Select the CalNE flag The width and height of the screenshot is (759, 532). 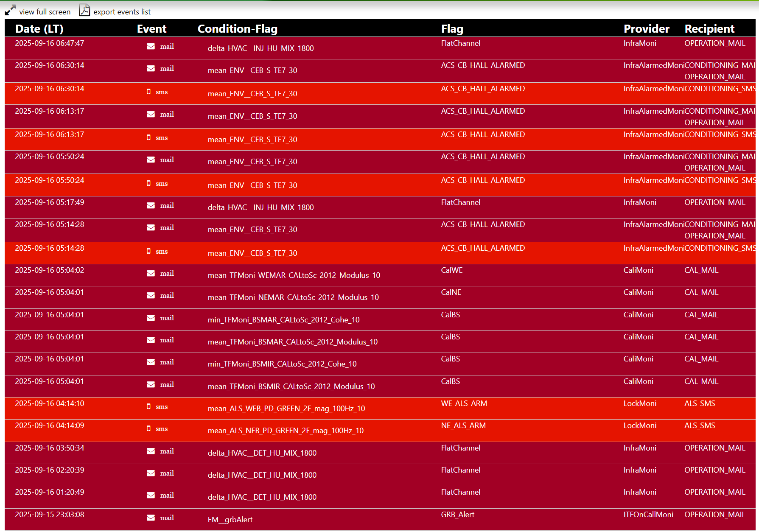[x=451, y=292]
